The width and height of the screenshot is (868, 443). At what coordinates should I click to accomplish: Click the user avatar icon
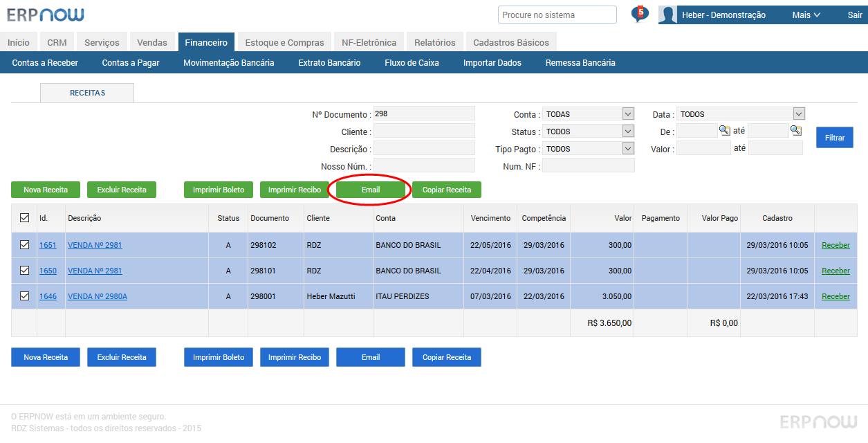pyautogui.click(x=667, y=15)
